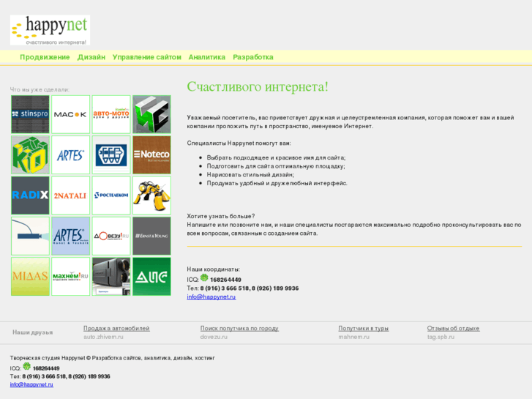Viewport: 532px width, 399px height.
Task: Open the Noteco brown tile
Action: [x=151, y=155]
